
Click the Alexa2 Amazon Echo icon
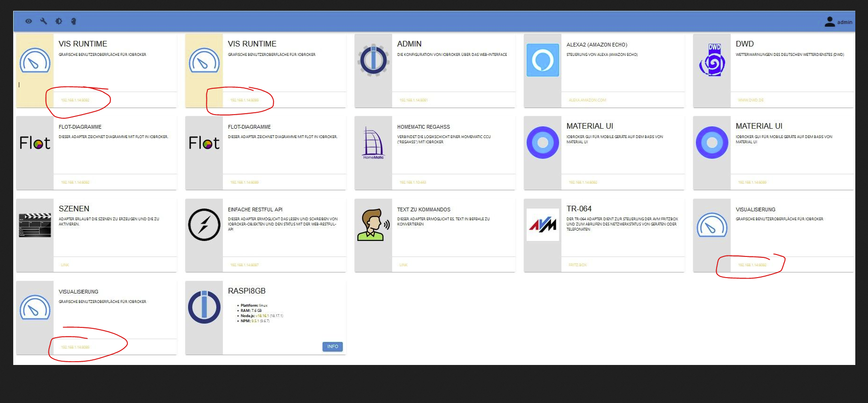click(x=543, y=60)
